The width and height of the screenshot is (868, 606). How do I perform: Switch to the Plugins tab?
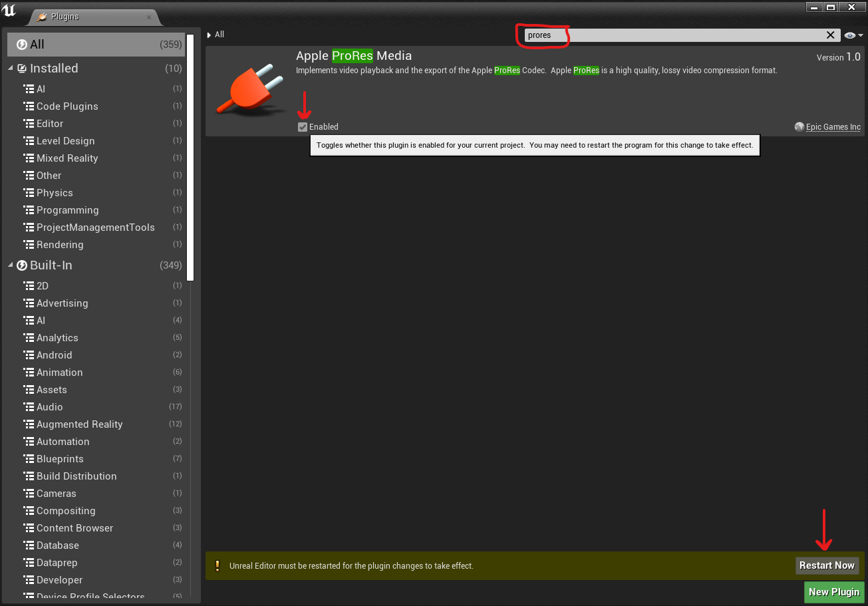click(x=94, y=17)
